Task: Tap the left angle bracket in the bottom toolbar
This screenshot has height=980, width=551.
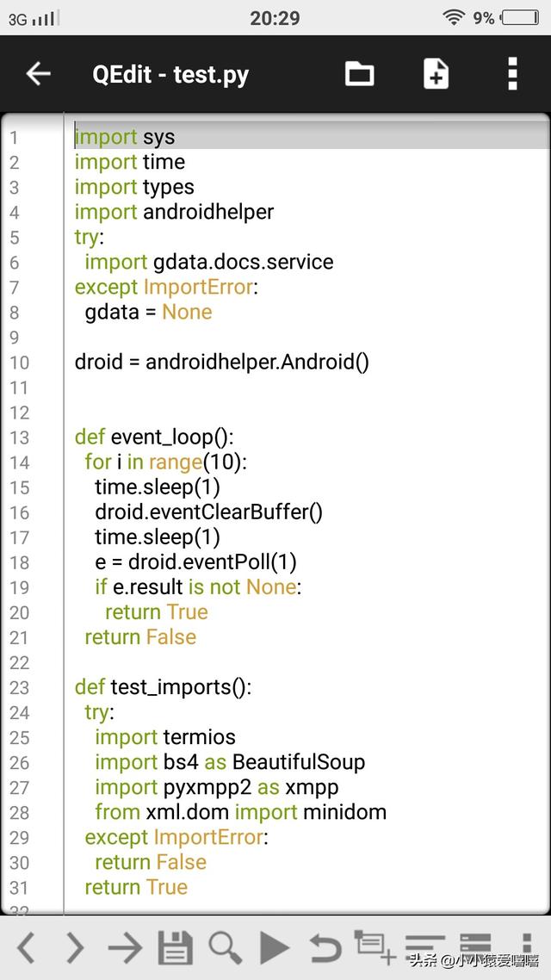Action: click(27, 947)
